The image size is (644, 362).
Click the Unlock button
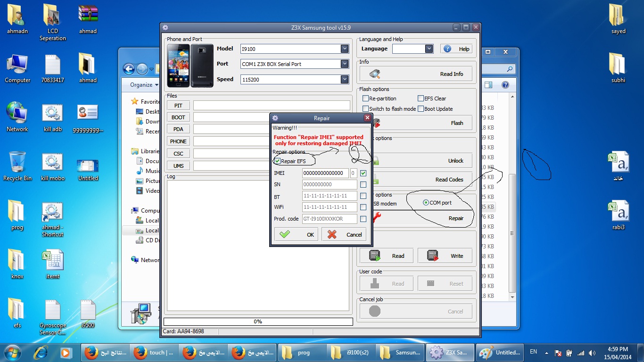point(416,161)
